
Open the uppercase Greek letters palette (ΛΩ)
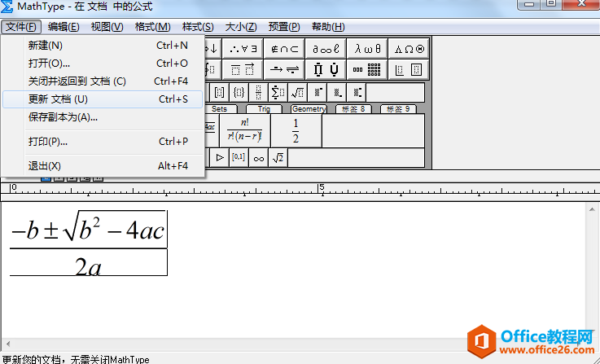pyautogui.click(x=409, y=49)
